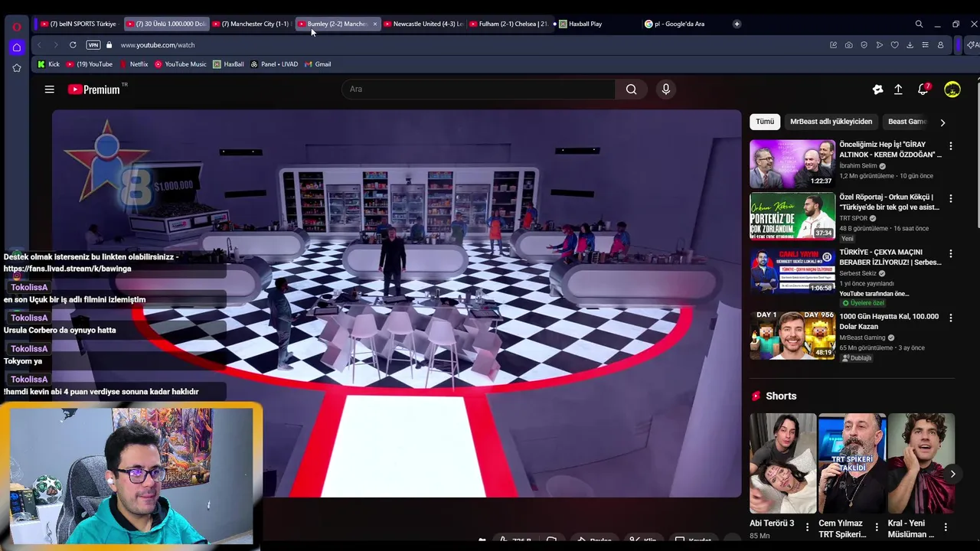The height and width of the screenshot is (551, 980).
Task: Open the Giray Altınok video thumbnail
Action: (x=792, y=163)
